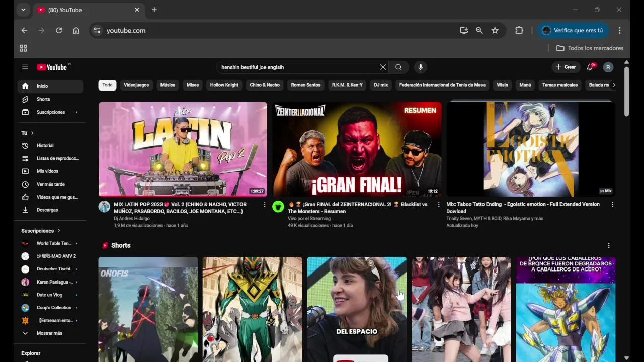
Task: Open the notifications bell
Action: [x=590, y=67]
